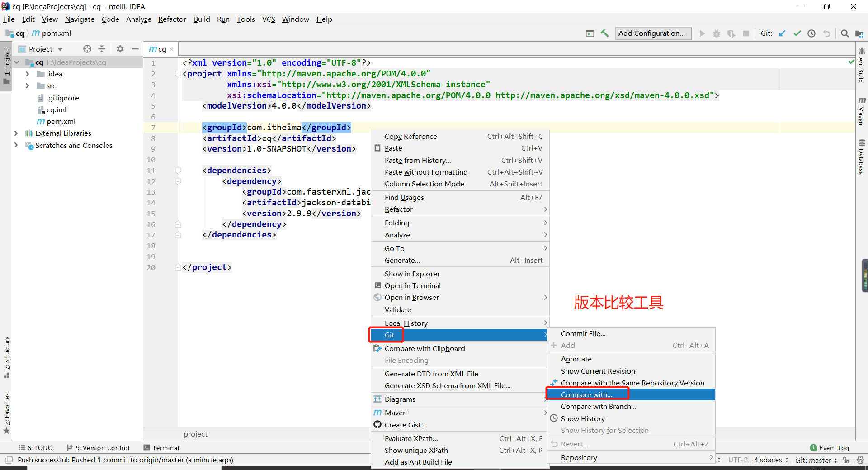868x470 pixels.
Task: Click the Stop square icon
Action: 746,33
